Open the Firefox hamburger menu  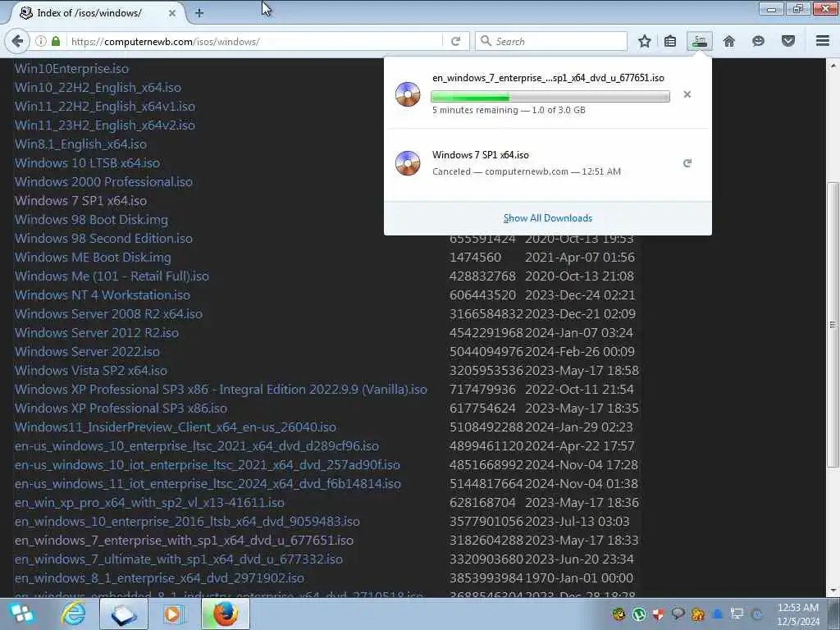point(822,41)
